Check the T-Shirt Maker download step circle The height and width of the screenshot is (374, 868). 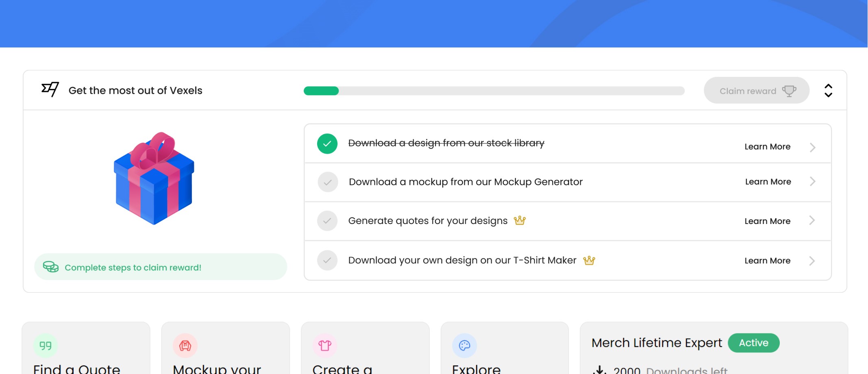point(327,261)
